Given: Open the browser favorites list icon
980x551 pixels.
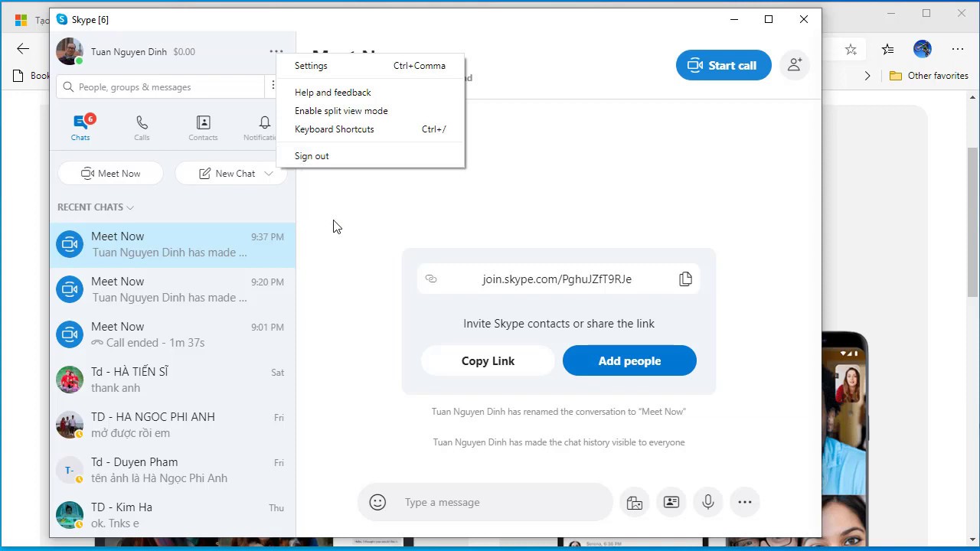Looking at the screenshot, I should pyautogui.click(x=887, y=50).
